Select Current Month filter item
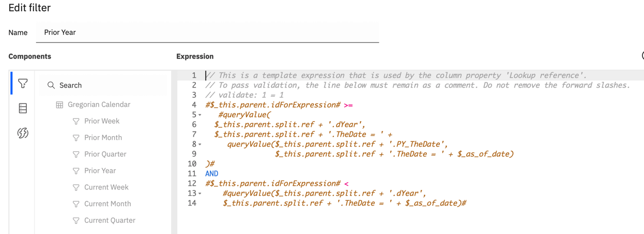The image size is (644, 234). tap(108, 204)
